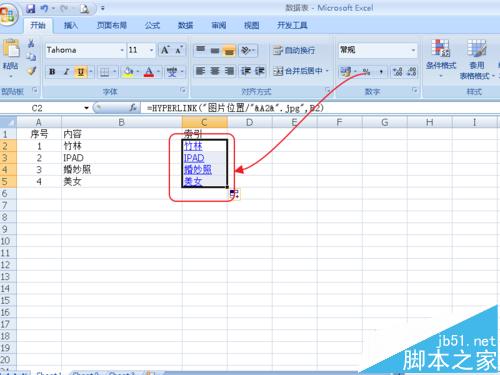Open the 页面布局 Page Layout tab
This screenshot has height=375, width=500.
(x=112, y=25)
